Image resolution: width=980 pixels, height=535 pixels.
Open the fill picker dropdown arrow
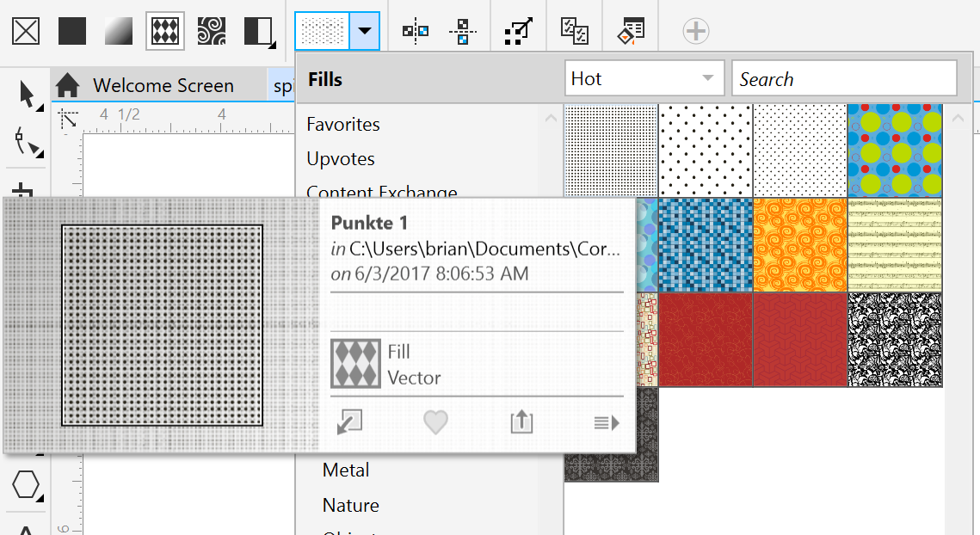pos(363,30)
